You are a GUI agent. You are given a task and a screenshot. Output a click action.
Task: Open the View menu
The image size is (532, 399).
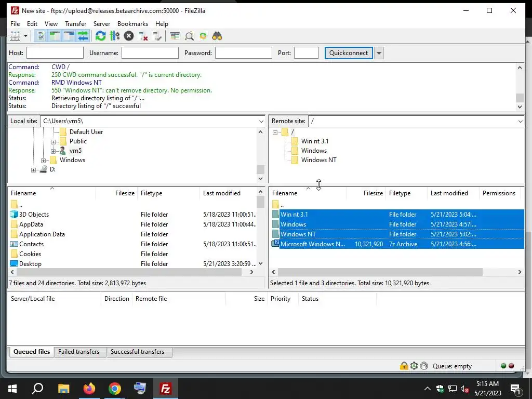click(51, 24)
